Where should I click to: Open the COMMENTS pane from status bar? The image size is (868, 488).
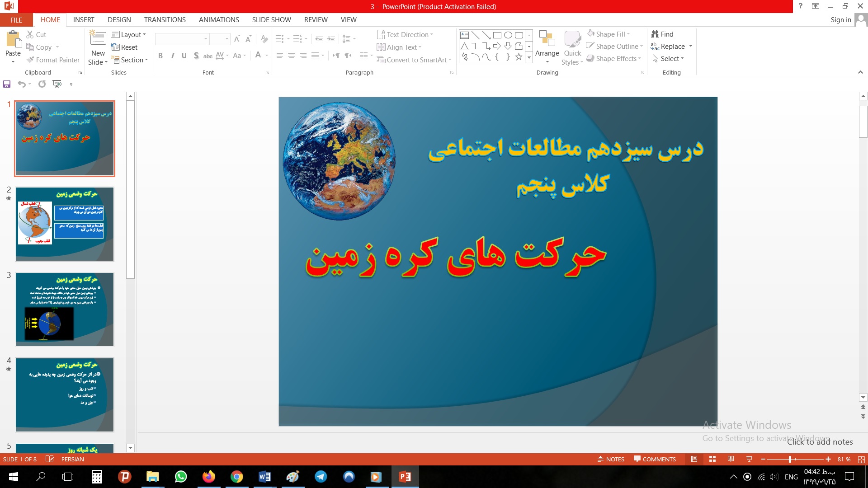click(x=654, y=459)
